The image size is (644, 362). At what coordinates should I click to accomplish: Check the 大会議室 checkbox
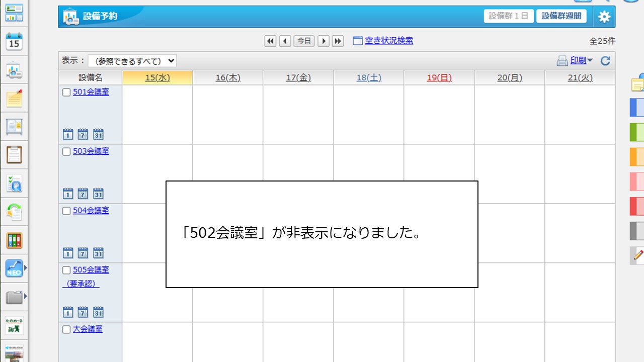click(x=66, y=329)
